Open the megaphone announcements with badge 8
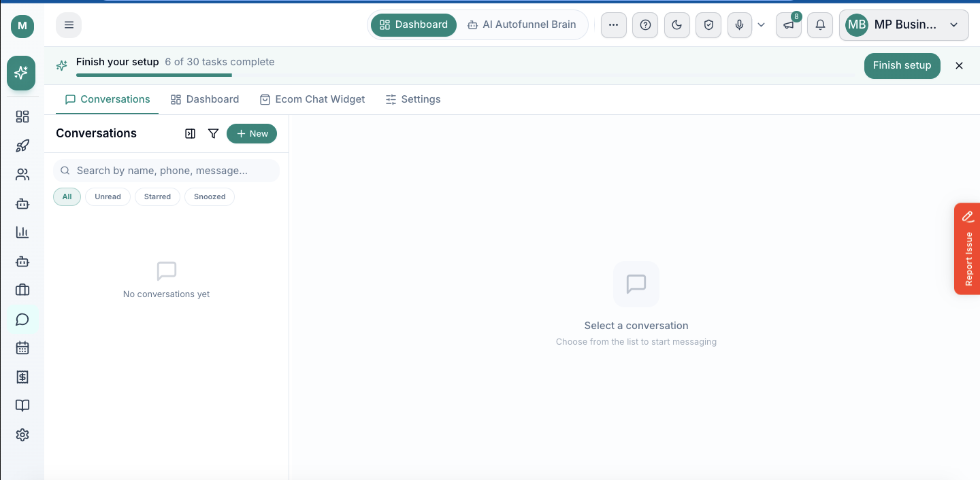This screenshot has height=480, width=980. click(789, 25)
